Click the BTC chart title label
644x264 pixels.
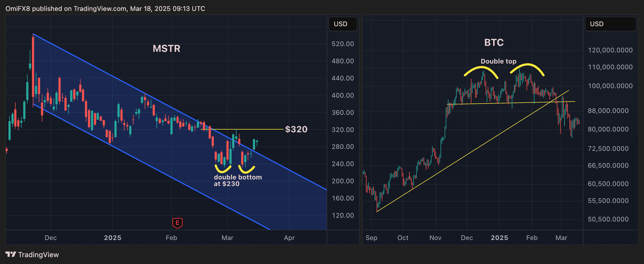[x=494, y=43]
